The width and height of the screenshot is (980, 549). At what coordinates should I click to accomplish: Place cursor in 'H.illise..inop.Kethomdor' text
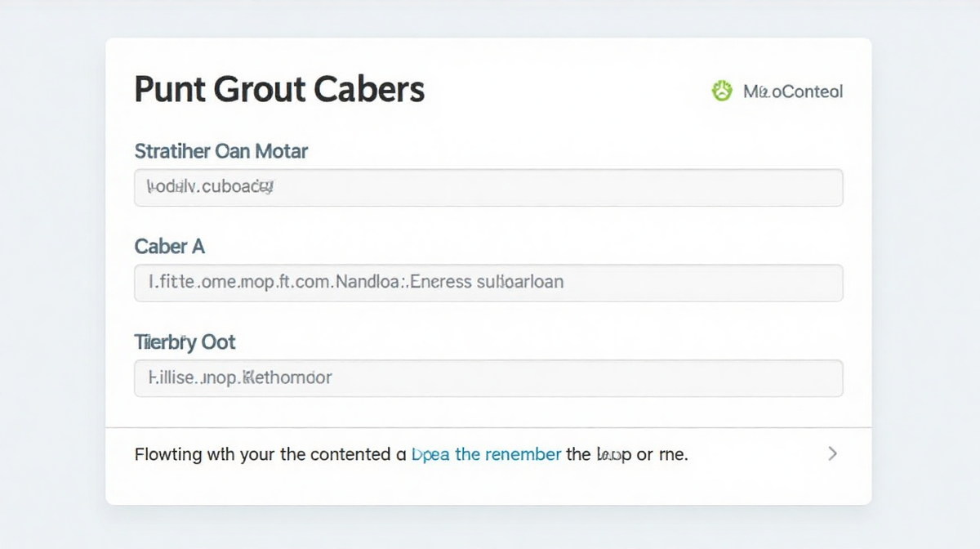(x=240, y=378)
